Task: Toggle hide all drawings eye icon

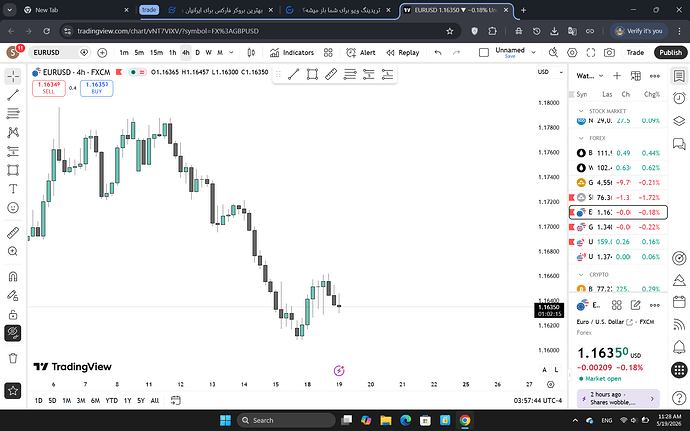Action: point(13,333)
